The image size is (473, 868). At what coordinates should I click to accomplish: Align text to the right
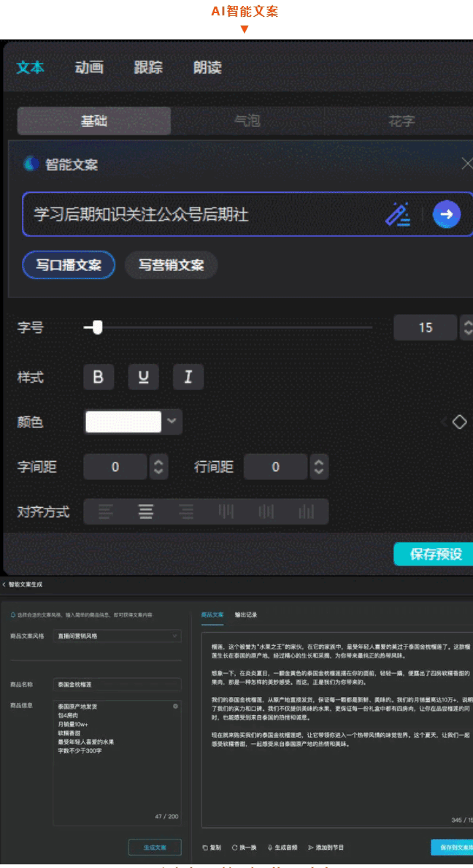coord(186,511)
